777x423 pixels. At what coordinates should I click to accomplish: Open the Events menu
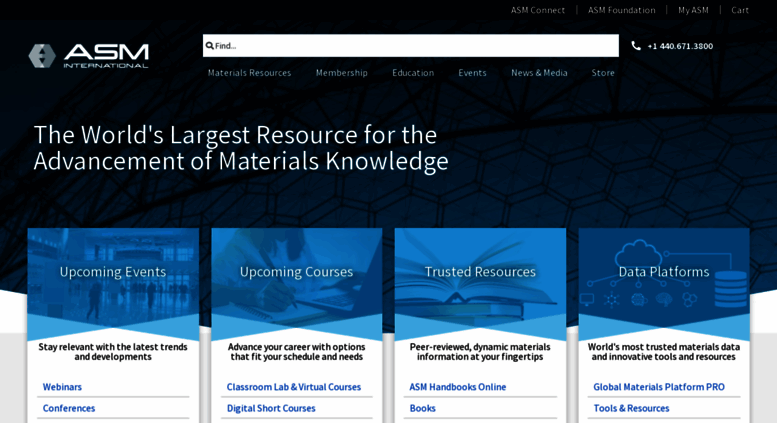(472, 73)
